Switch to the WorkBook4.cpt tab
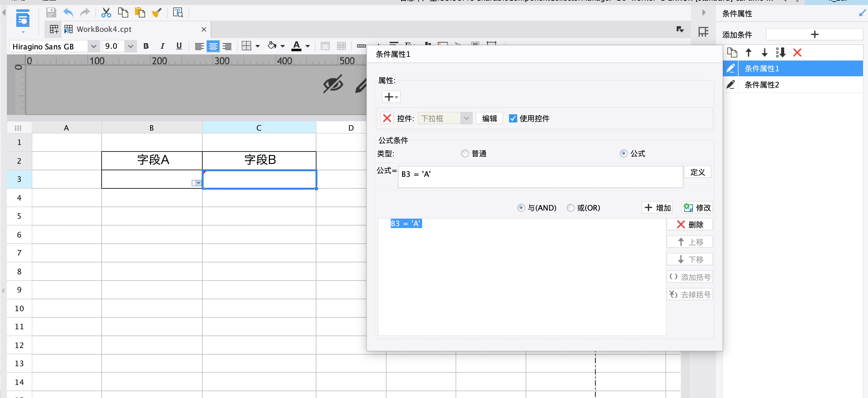The image size is (868, 398). click(104, 29)
